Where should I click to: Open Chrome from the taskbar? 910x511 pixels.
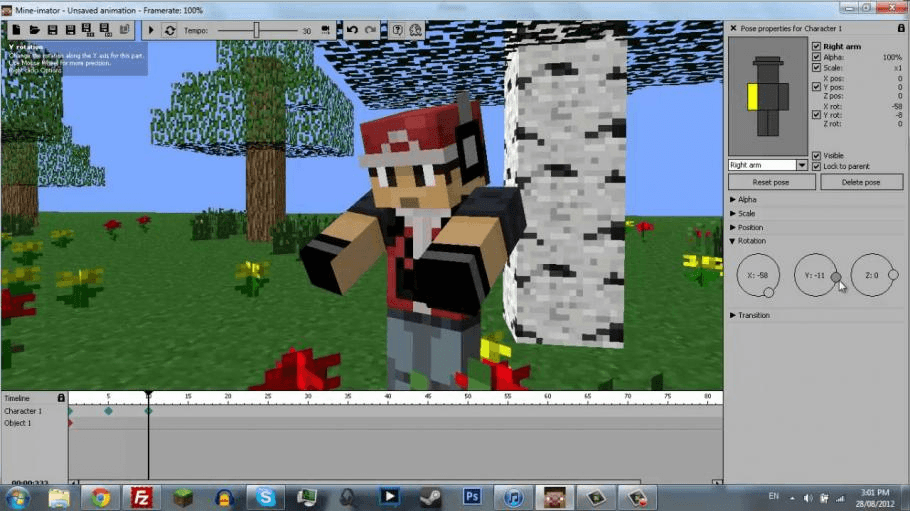100,498
